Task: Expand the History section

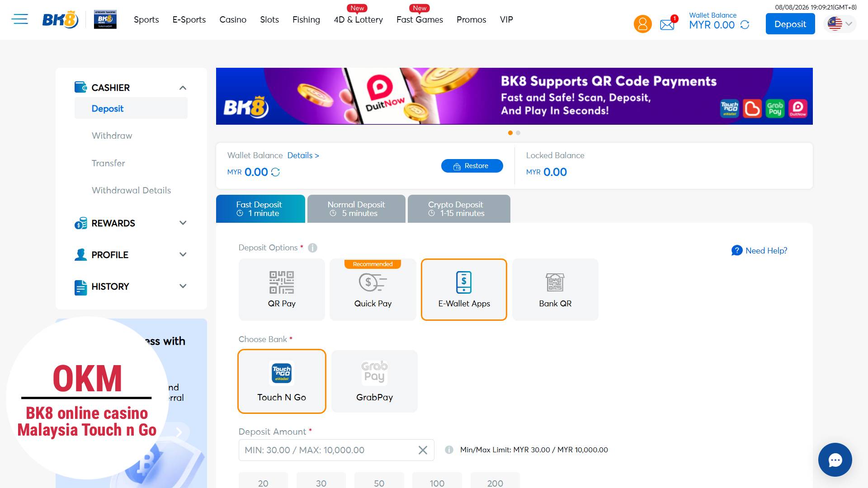Action: 183,286
